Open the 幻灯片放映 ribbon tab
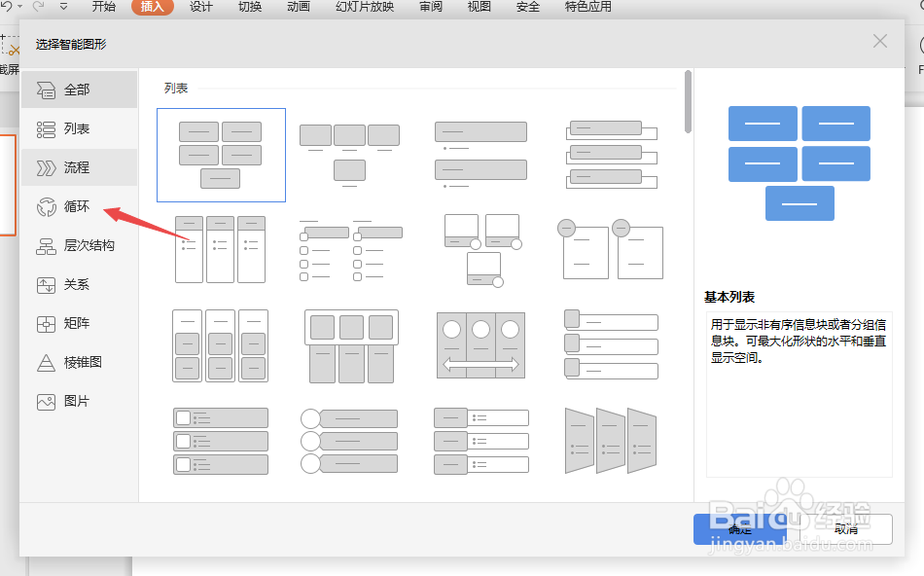Viewport: 924px width, 576px height. coord(365,7)
